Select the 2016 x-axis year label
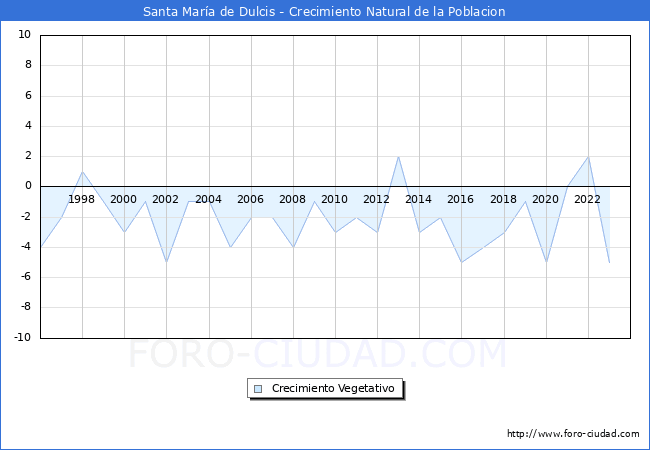The height and width of the screenshot is (450, 650). click(460, 199)
